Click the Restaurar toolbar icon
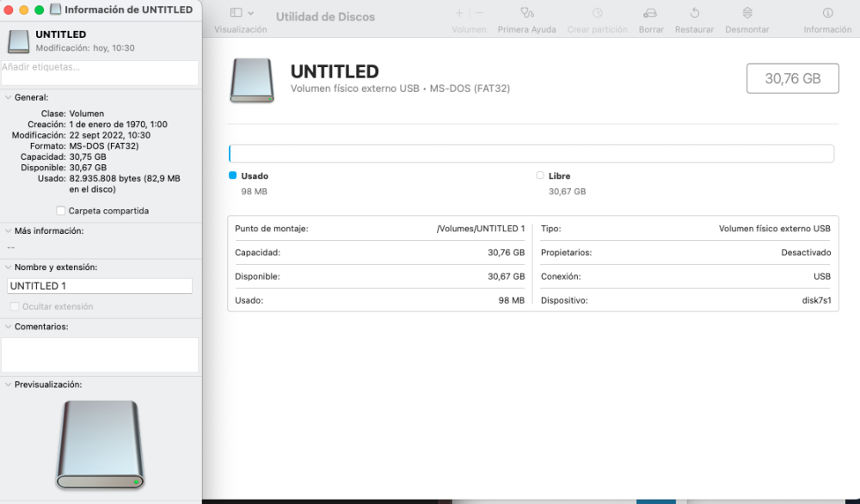This screenshot has height=504, width=860. (x=694, y=13)
